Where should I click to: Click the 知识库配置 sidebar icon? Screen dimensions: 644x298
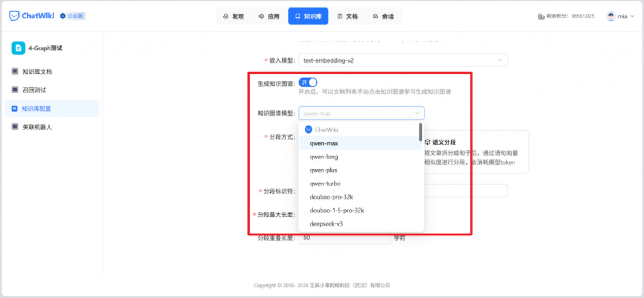click(x=15, y=109)
